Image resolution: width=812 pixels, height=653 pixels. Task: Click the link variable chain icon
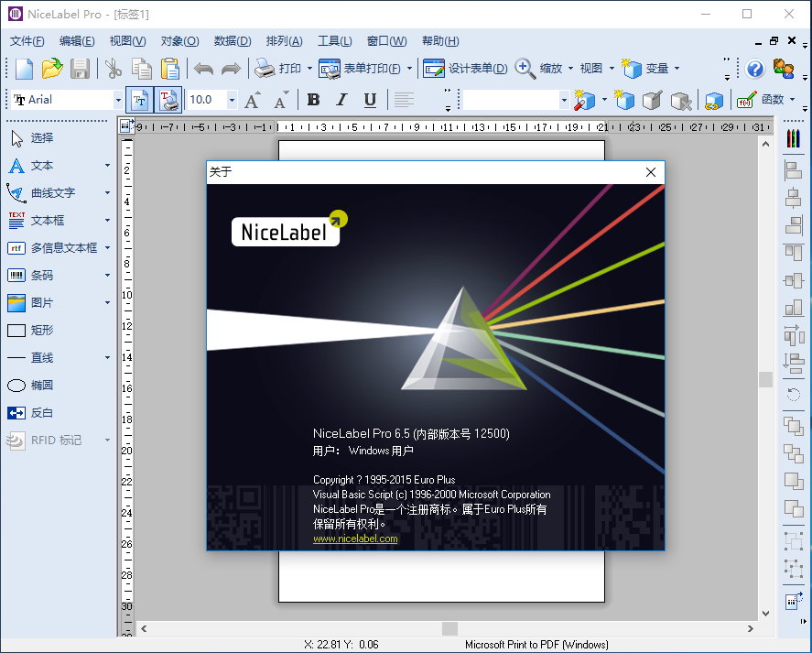click(x=713, y=100)
